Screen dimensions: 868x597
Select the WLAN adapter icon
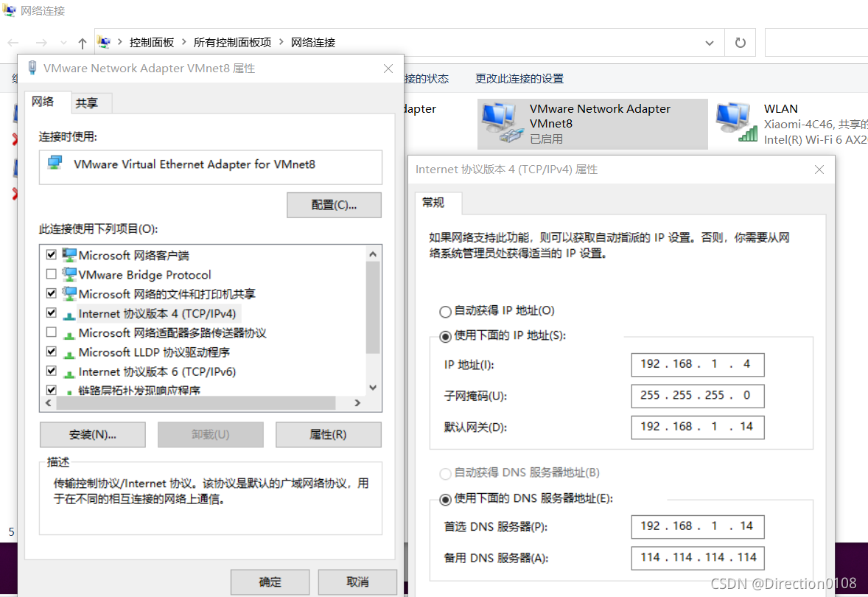tap(736, 122)
